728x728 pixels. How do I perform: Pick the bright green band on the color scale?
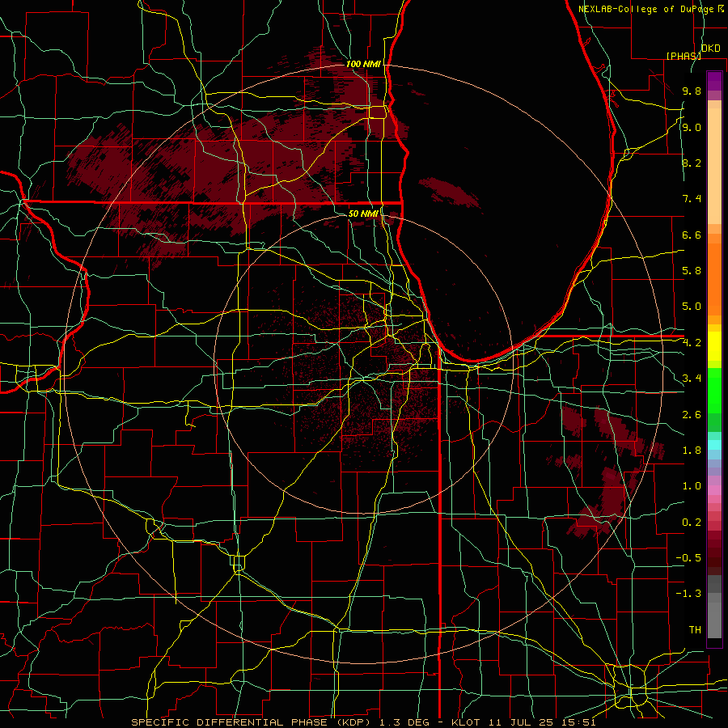714,390
